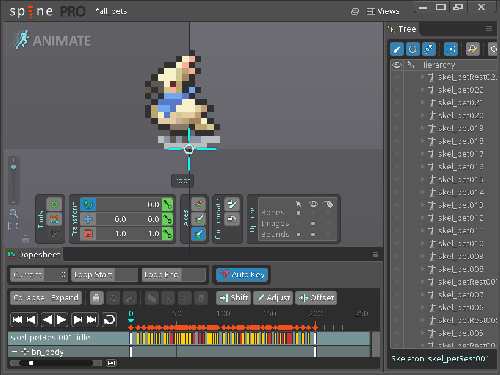This screenshot has width=500, height=375.
Task: Click the viewport zoom slider handle
Action: 13,167
